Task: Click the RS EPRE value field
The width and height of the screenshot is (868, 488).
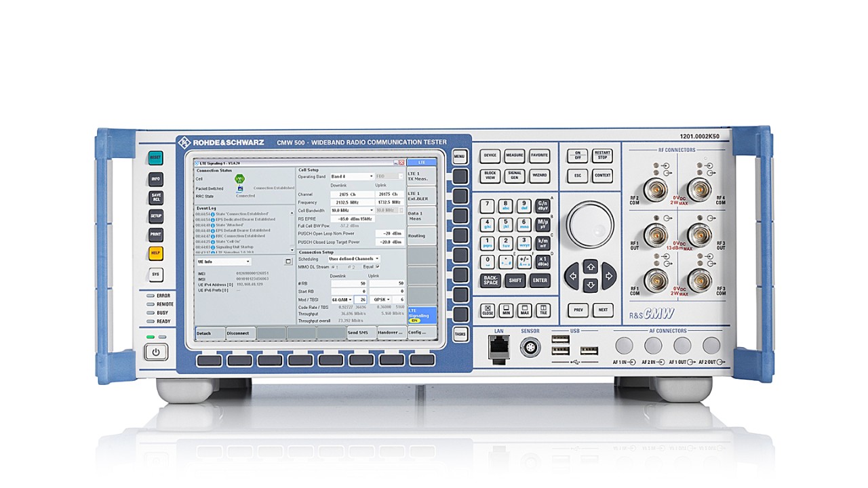Action: tap(353, 219)
